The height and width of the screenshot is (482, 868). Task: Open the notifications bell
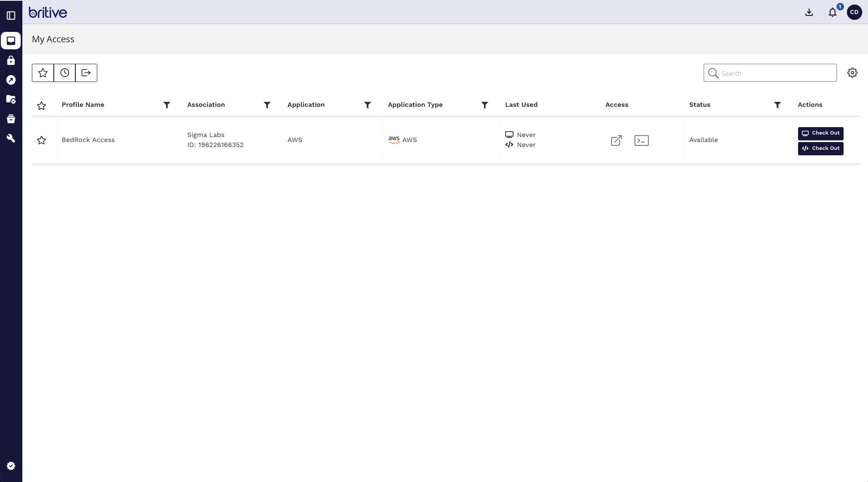832,12
